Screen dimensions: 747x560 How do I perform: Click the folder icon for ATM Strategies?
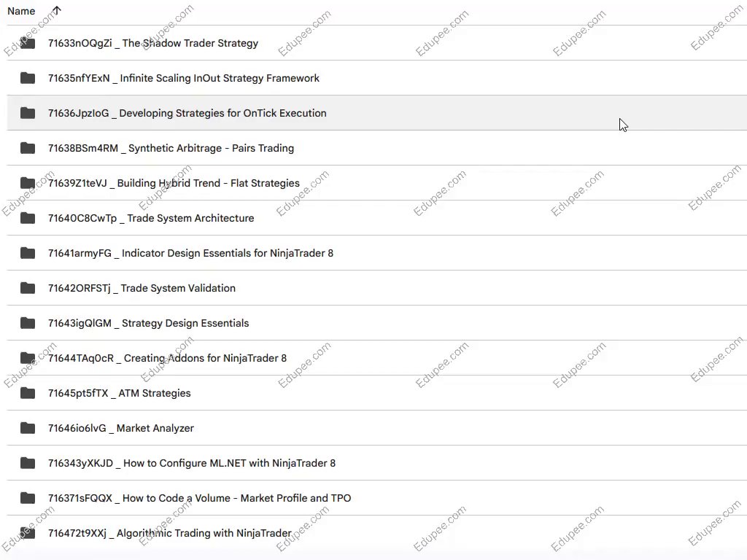click(28, 393)
